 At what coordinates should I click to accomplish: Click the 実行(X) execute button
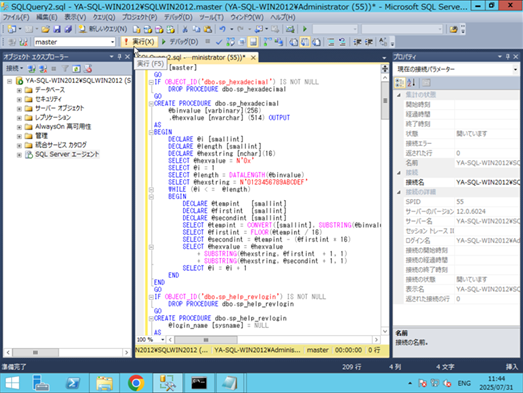(x=140, y=42)
